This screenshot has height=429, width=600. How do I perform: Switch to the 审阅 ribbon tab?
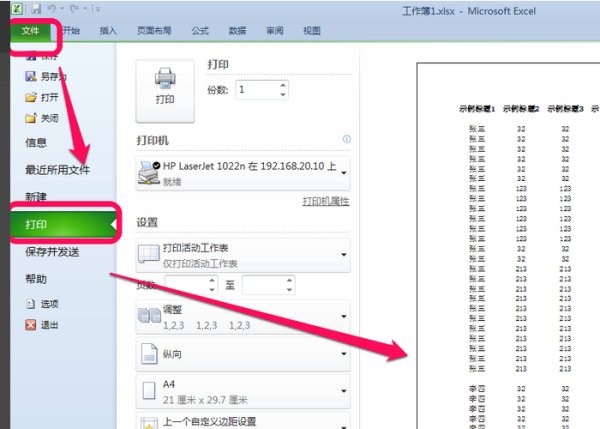[x=275, y=31]
